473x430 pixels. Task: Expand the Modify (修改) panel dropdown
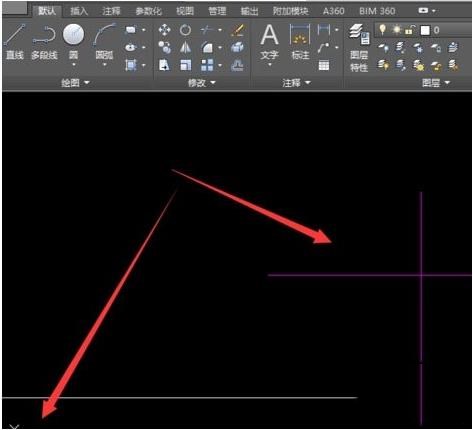click(x=202, y=83)
